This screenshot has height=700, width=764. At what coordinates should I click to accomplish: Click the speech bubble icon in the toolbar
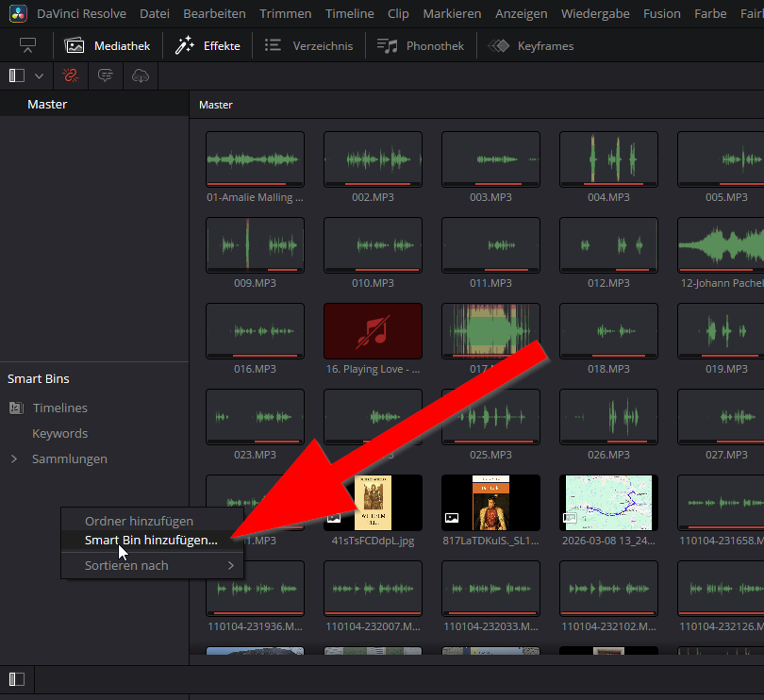click(x=105, y=75)
